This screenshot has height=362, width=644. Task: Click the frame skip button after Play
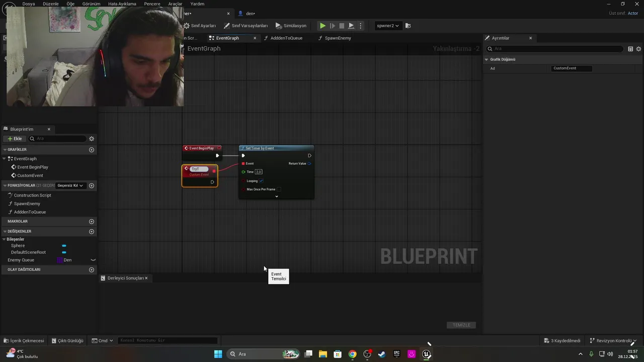point(332,26)
